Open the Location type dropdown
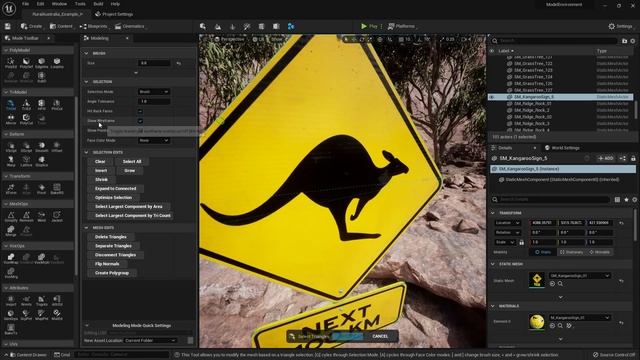 pyautogui.click(x=507, y=223)
